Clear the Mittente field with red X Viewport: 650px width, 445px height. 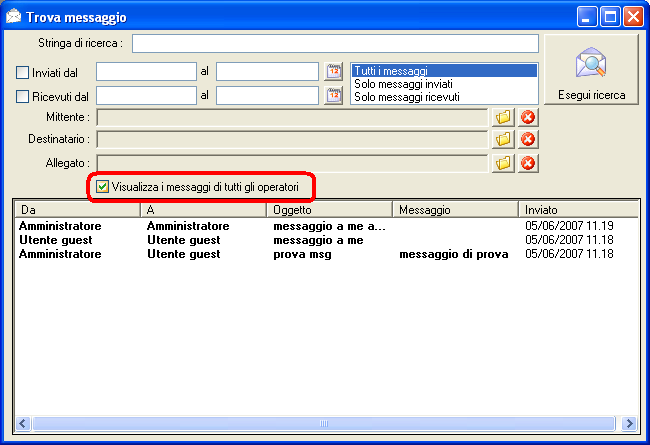coord(528,117)
